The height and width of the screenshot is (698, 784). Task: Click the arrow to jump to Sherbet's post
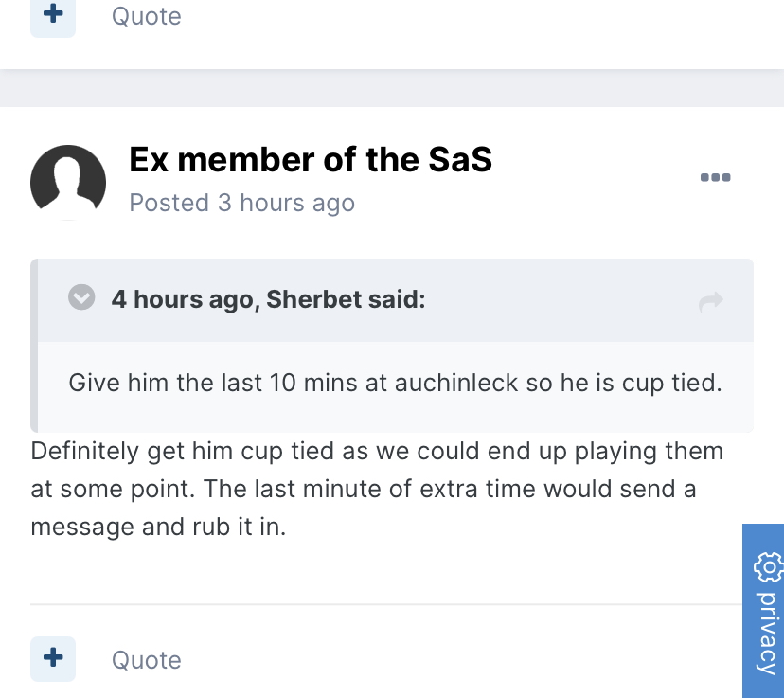710,301
